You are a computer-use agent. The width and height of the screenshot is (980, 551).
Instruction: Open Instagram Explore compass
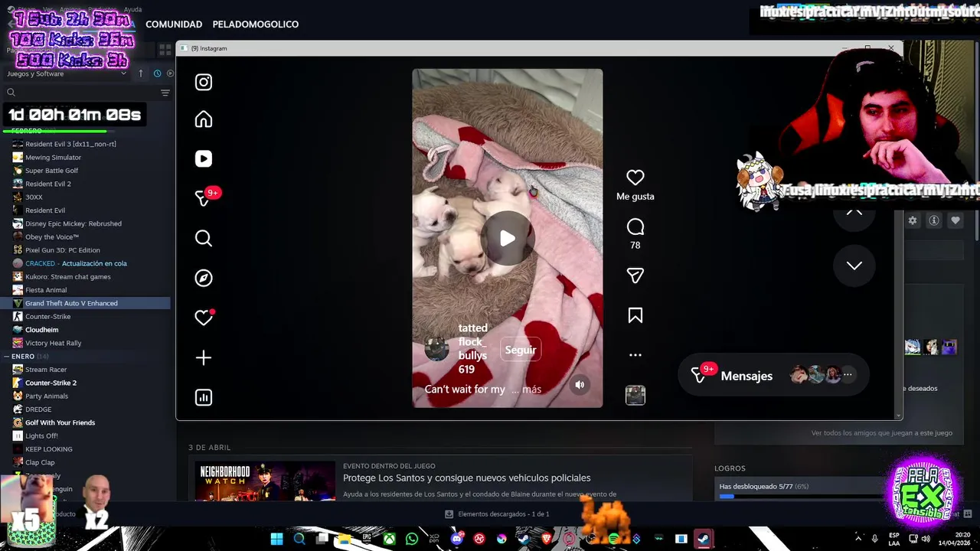(x=204, y=278)
